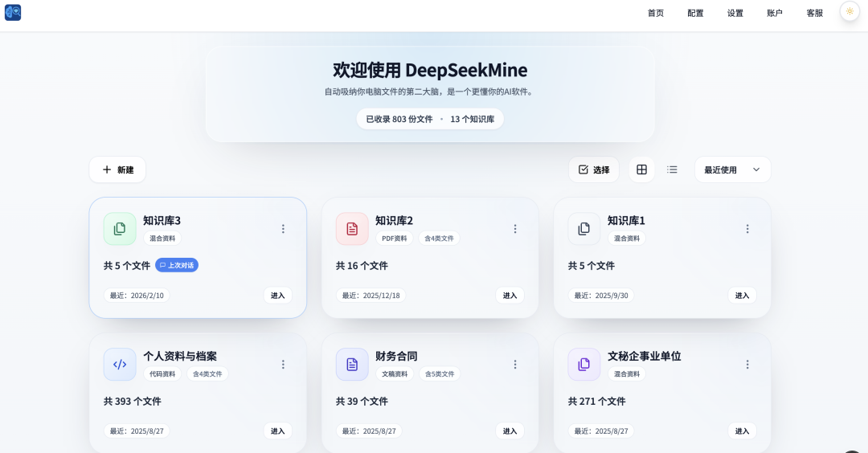
Task: Click 进入 on the 文秘企事业单位 card
Action: coord(742,431)
